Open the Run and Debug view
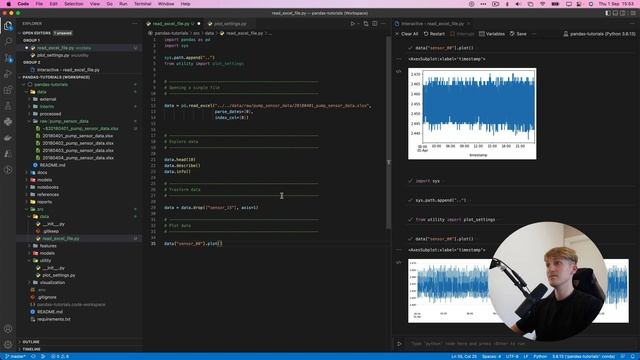This screenshot has width=640, height=360. 8,74
